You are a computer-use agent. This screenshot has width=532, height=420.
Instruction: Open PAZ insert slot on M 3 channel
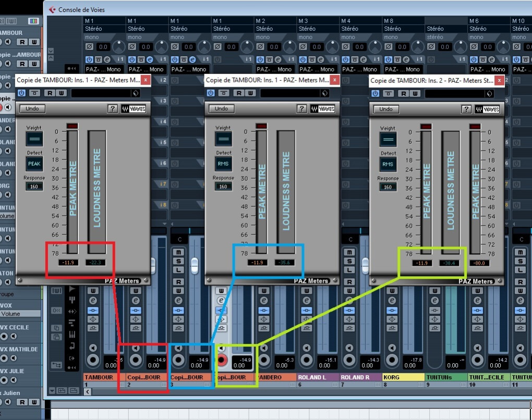tap(317, 69)
